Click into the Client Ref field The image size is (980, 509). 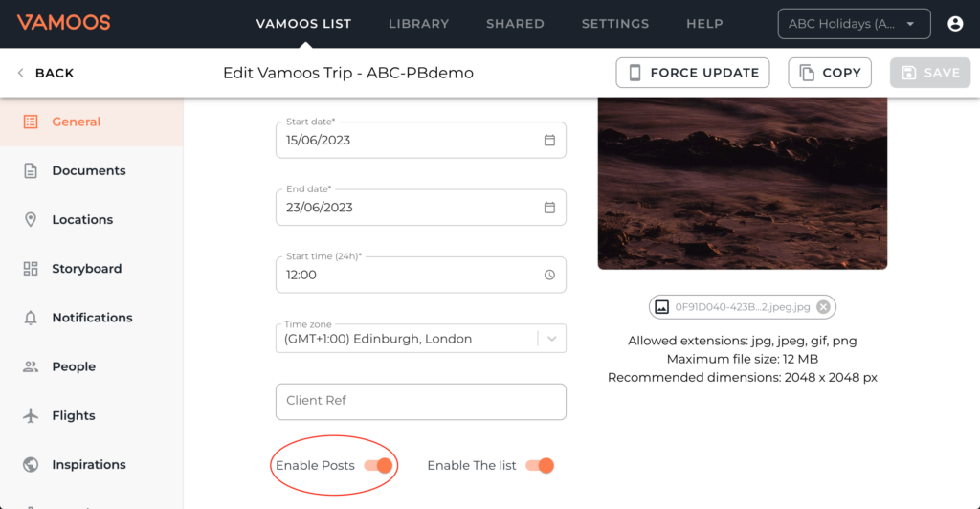(421, 402)
